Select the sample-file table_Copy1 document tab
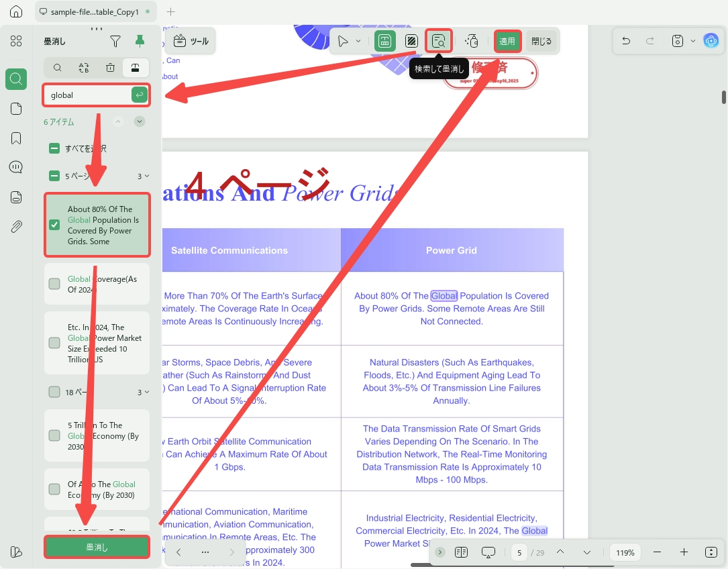The image size is (728, 569). click(95, 11)
